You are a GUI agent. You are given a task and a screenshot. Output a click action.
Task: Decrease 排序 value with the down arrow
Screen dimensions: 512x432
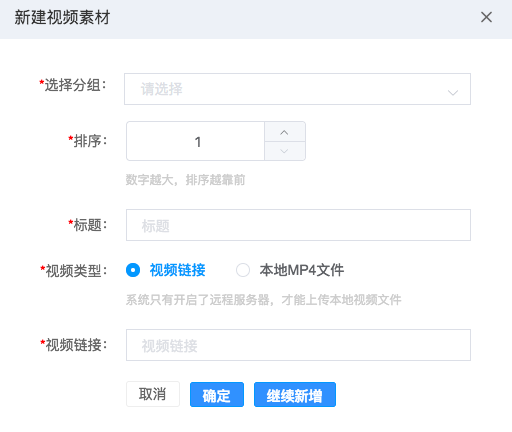(x=285, y=151)
